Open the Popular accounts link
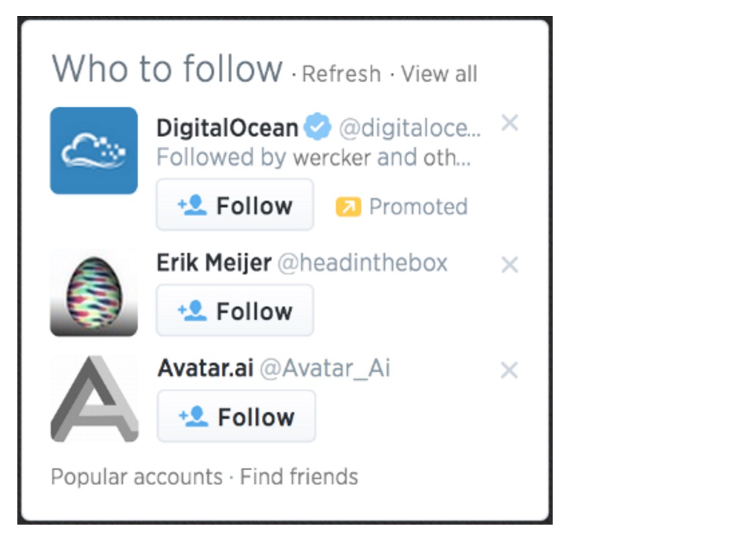Image resolution: width=756 pixels, height=546 pixels. click(x=136, y=477)
